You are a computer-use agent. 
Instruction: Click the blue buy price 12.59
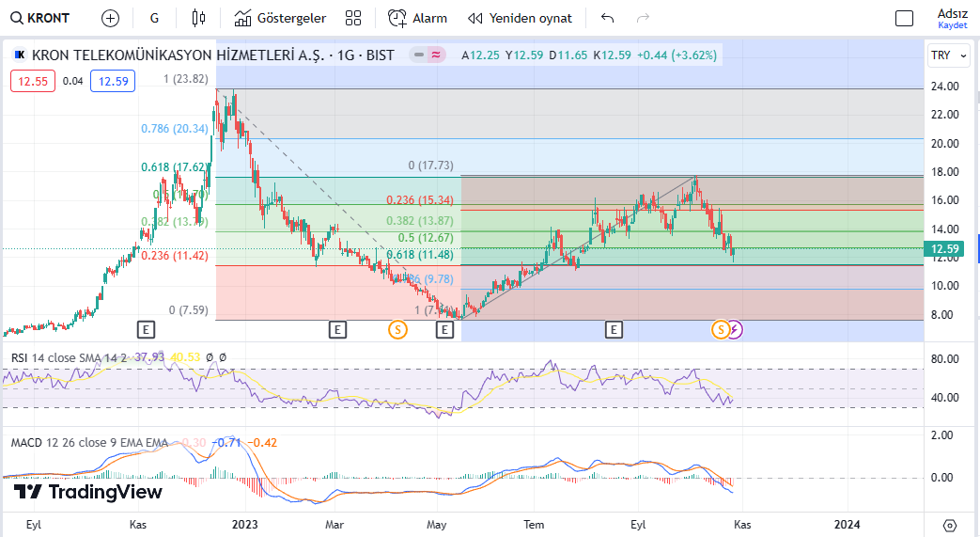point(113,81)
